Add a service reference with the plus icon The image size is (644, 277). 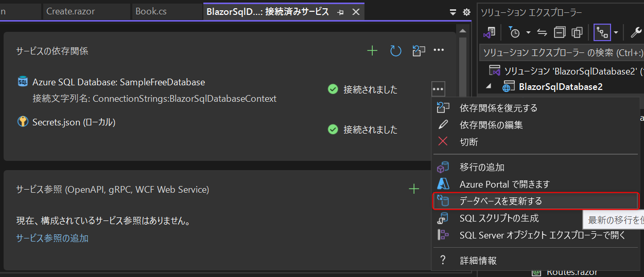413,189
